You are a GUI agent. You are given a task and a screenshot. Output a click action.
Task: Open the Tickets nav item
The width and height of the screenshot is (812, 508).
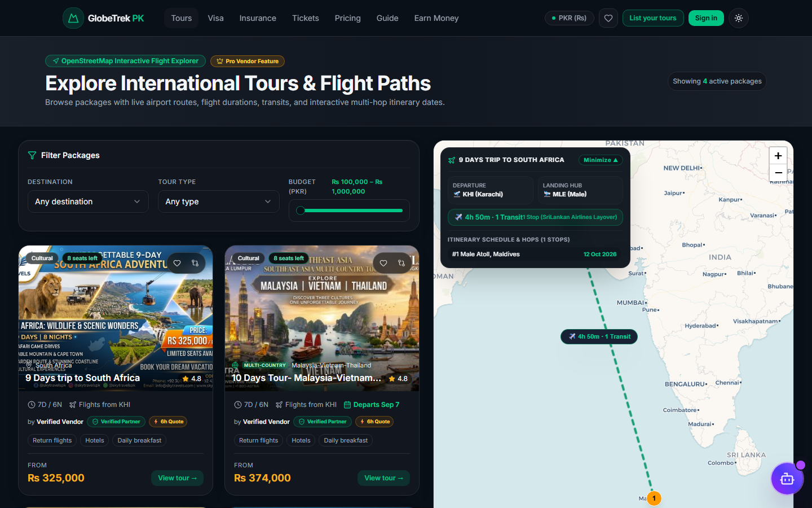306,18
